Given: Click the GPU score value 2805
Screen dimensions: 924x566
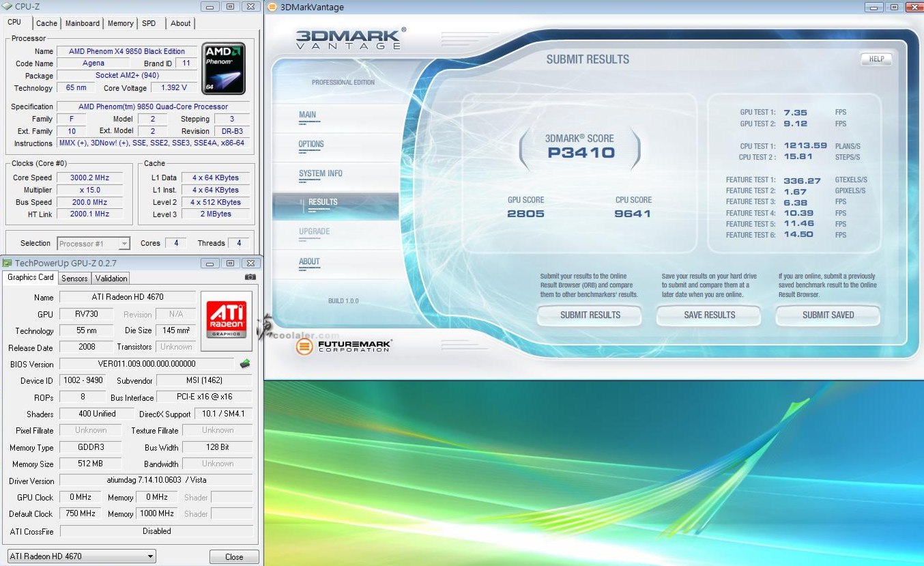Looking at the screenshot, I should tap(525, 214).
